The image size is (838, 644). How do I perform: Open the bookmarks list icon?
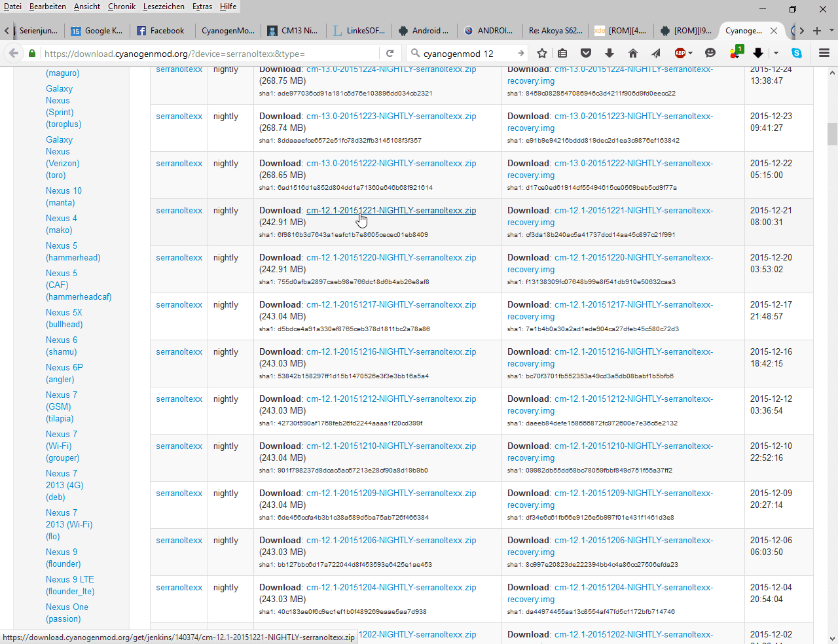tap(562, 53)
